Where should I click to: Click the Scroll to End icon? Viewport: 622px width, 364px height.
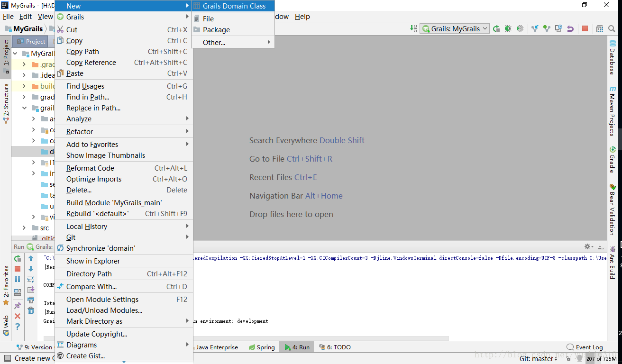[x=31, y=290]
